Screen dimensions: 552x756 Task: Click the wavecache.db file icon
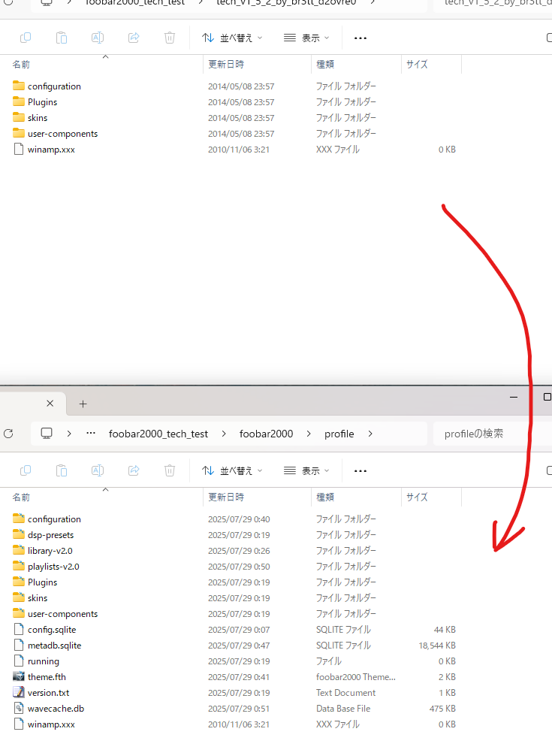coord(18,708)
